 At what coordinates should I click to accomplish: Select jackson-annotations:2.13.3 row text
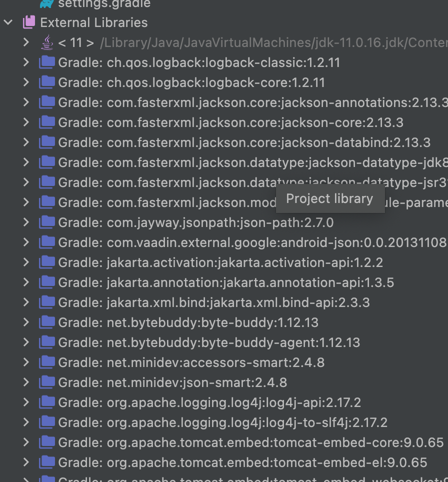click(x=253, y=102)
